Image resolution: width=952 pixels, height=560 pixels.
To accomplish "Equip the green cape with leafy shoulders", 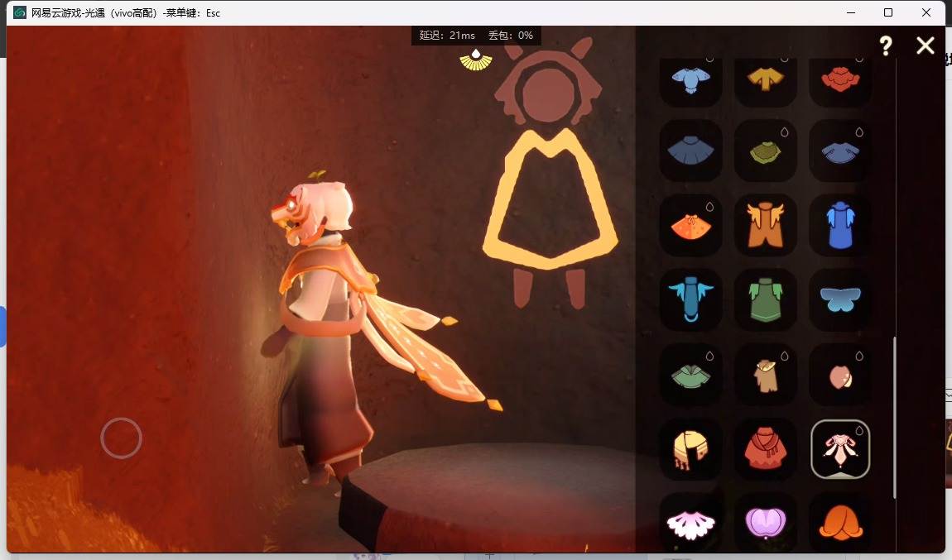I will pyautogui.click(x=766, y=299).
